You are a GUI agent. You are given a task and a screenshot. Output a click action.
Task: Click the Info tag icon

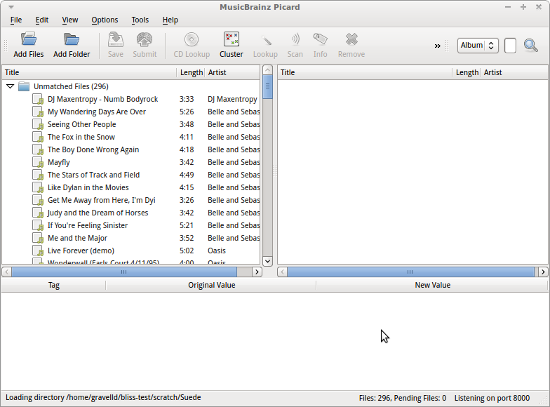tap(320, 39)
